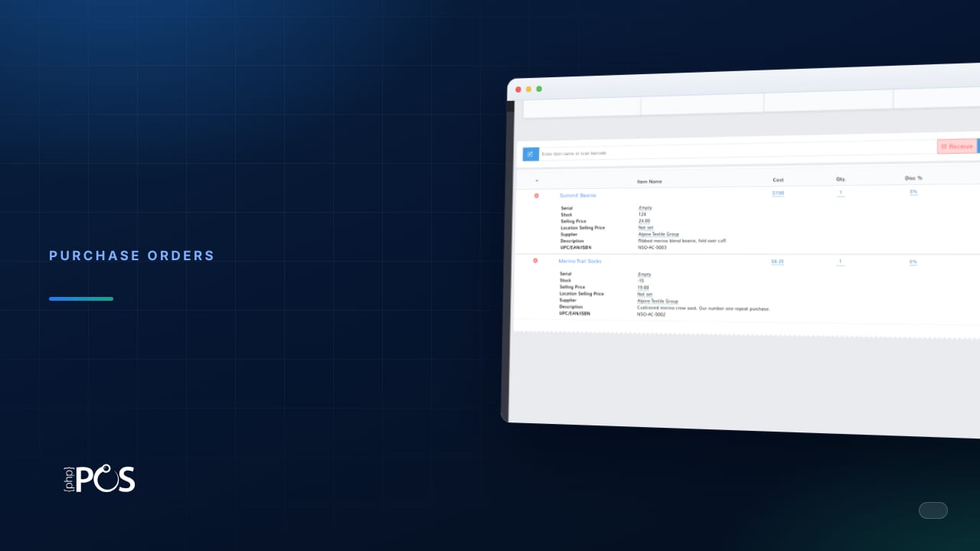Open the Merino Trail Socks item link
Screen dimensions: 980x551
click(580, 261)
